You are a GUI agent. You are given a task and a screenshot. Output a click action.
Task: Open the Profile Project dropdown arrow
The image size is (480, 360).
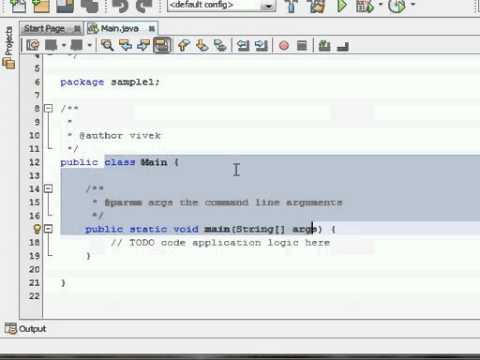coord(413,4)
